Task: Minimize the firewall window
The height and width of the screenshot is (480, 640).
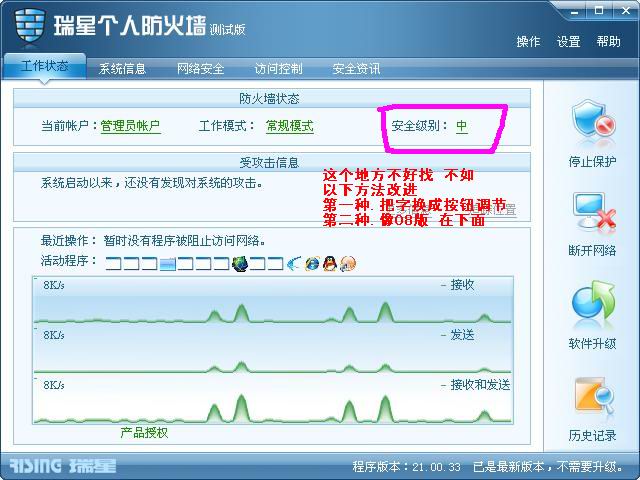Action: click(x=575, y=11)
